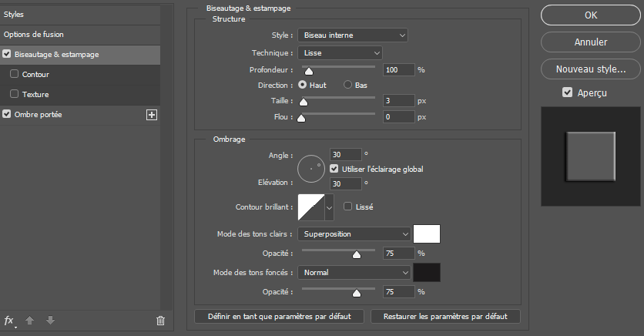Click the OK button

pos(591,14)
